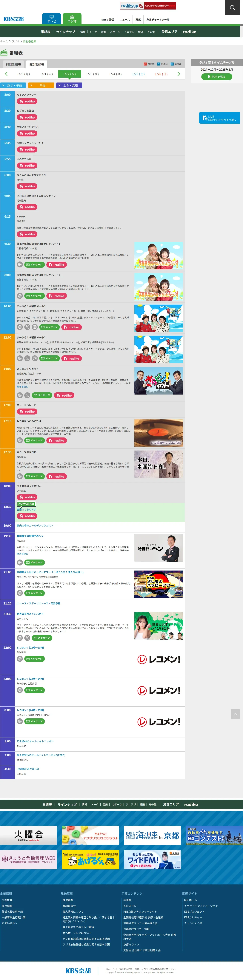Image resolution: width=243 pixels, height=980 pixels.
Task: Open radiko for 本日、米團治日和。
Action: tap(56, 476)
